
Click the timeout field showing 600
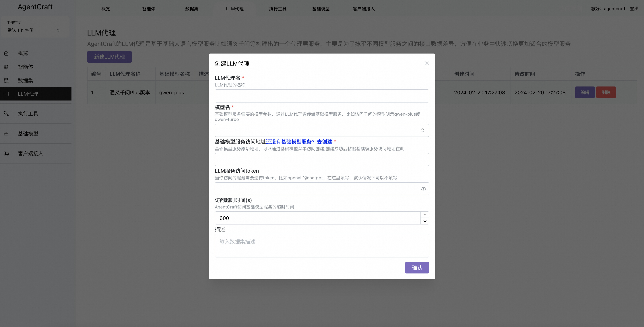coord(317,218)
